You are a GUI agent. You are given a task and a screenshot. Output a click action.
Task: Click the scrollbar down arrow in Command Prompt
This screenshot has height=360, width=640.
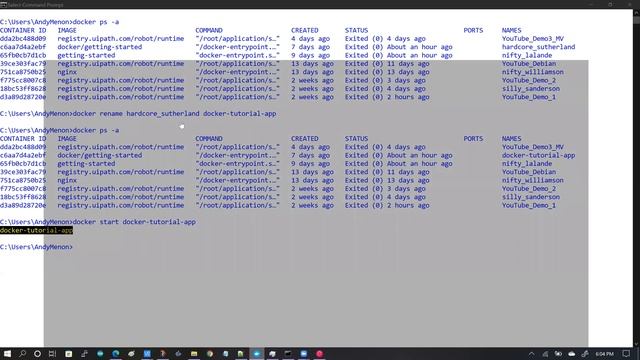click(x=636, y=344)
